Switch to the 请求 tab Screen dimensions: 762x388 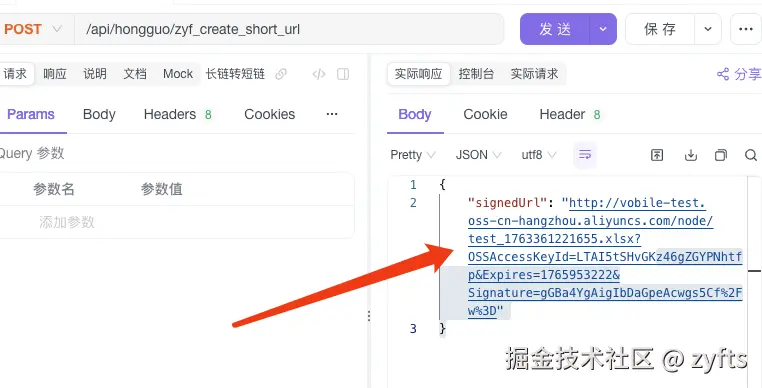coord(15,74)
